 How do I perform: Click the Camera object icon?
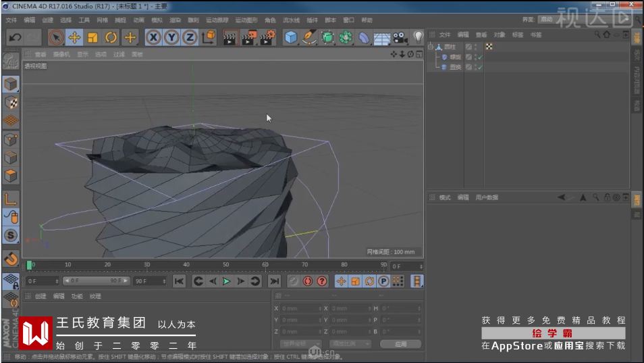[x=400, y=37]
